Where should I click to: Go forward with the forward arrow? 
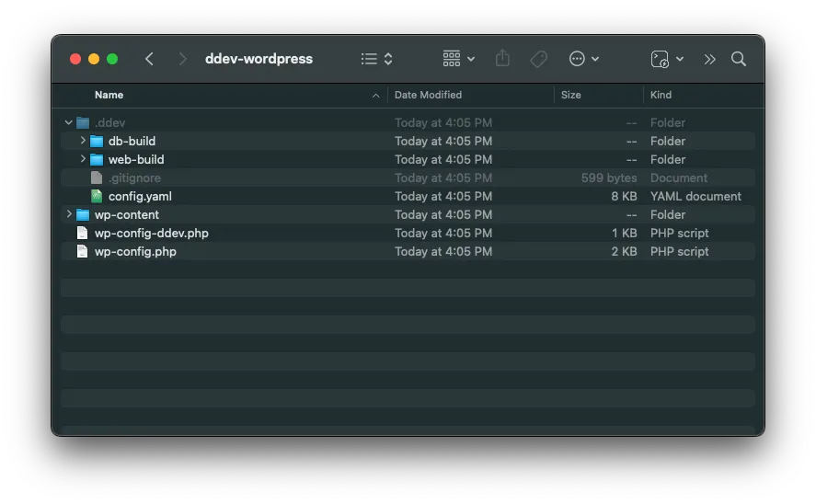(x=182, y=59)
